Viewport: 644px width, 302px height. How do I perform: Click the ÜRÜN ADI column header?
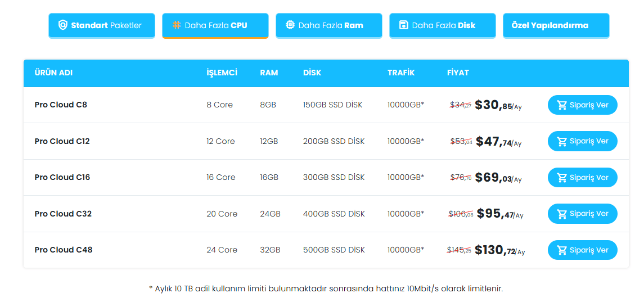coord(53,73)
